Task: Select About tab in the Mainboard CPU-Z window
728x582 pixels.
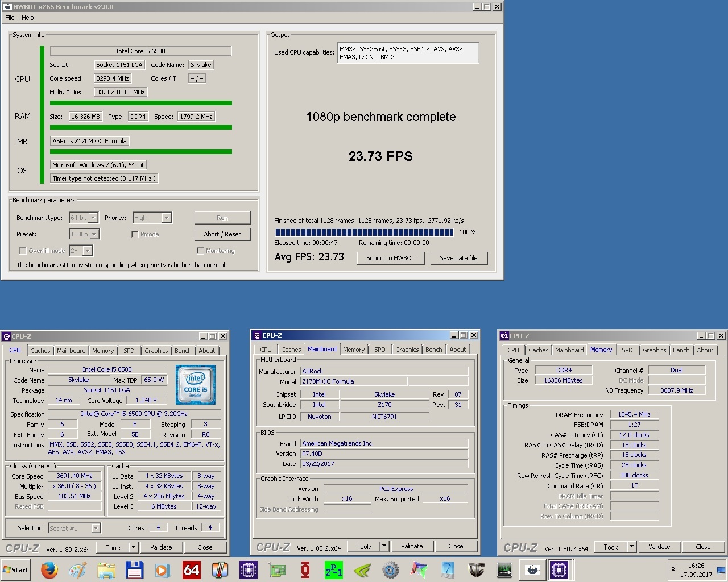Action: coord(458,350)
